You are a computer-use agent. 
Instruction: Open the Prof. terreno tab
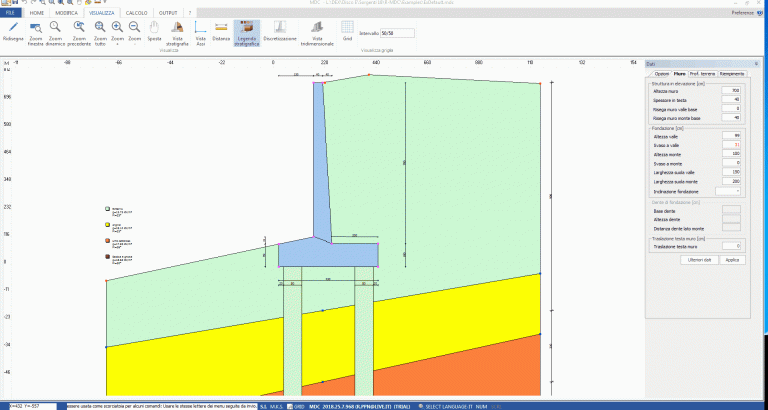point(702,74)
